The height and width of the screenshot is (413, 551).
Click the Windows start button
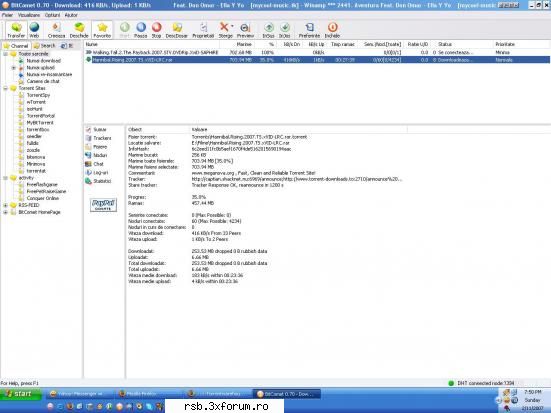point(20,394)
